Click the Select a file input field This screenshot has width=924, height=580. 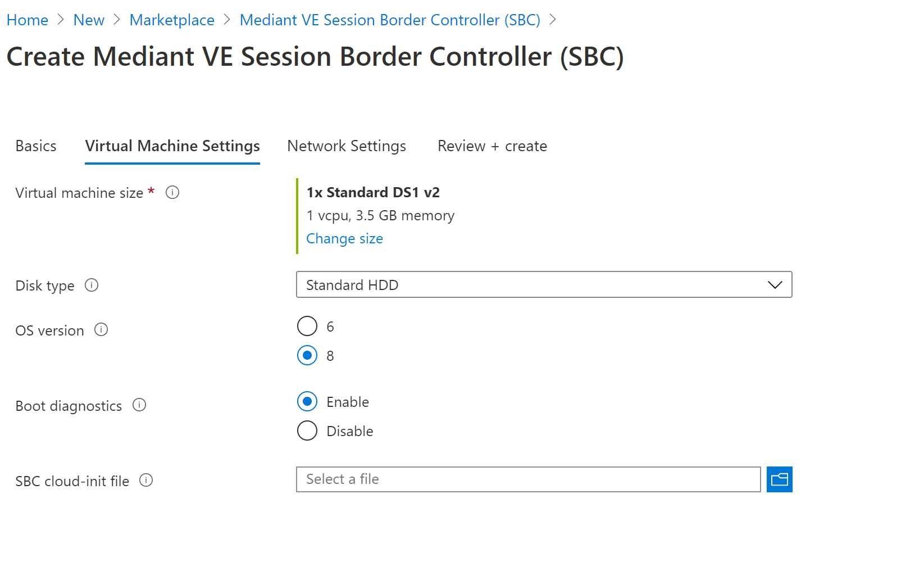[528, 479]
